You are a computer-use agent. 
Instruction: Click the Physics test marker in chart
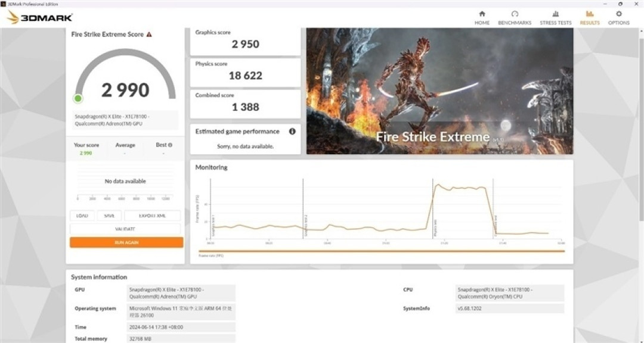coord(435,229)
